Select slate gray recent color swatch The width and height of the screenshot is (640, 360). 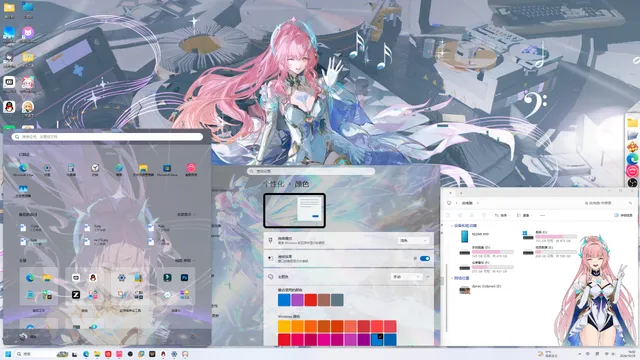tap(337, 300)
